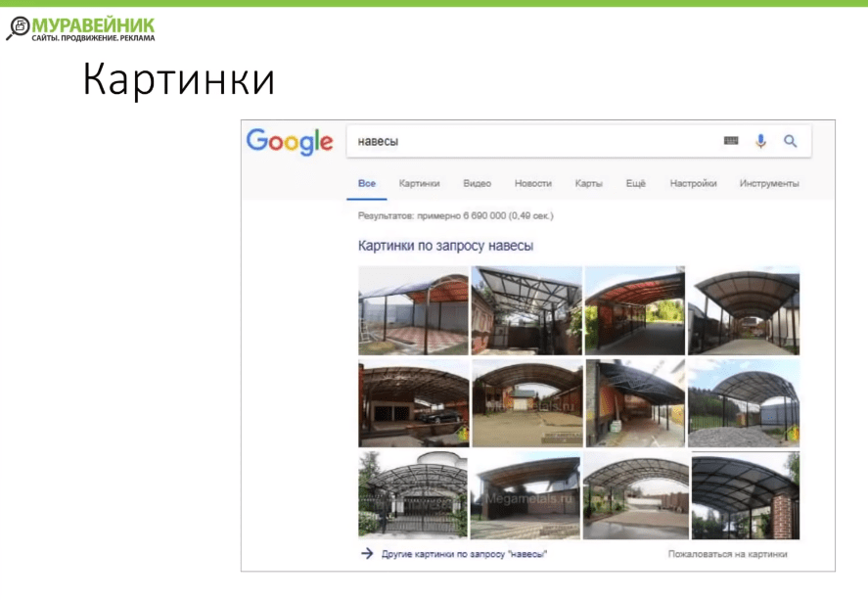Viewport: 868px width, 600px height.
Task: Open bottom-right thumbnail of dark canopy with brick pillar
Action: 745,495
